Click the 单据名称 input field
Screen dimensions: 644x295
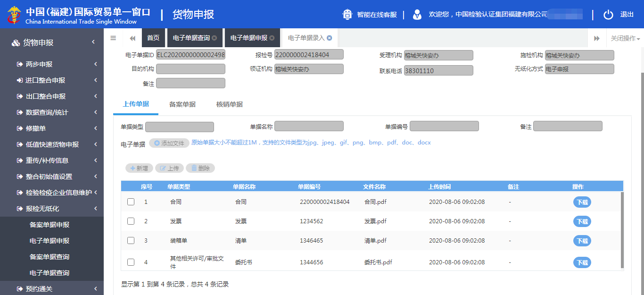tap(309, 126)
